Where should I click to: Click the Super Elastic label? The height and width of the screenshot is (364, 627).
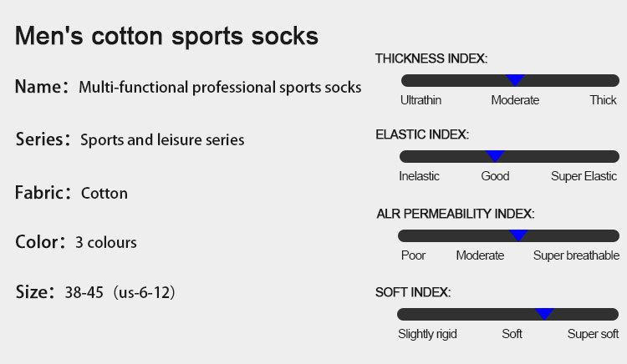tap(584, 176)
